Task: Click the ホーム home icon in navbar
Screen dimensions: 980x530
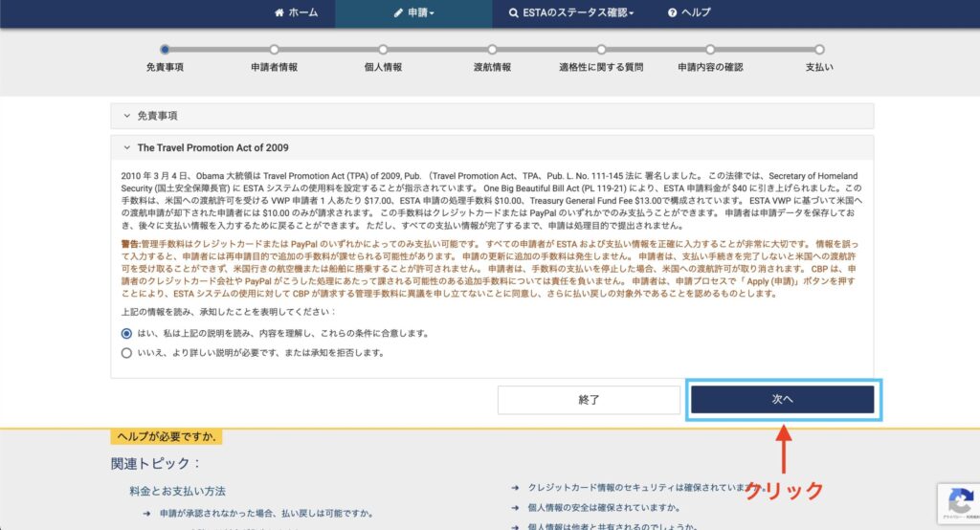Action: pos(279,13)
